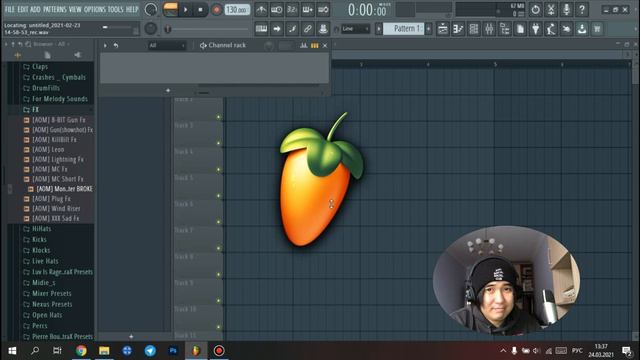
Task: Open the OPTIONS menu
Action: coord(95,9)
